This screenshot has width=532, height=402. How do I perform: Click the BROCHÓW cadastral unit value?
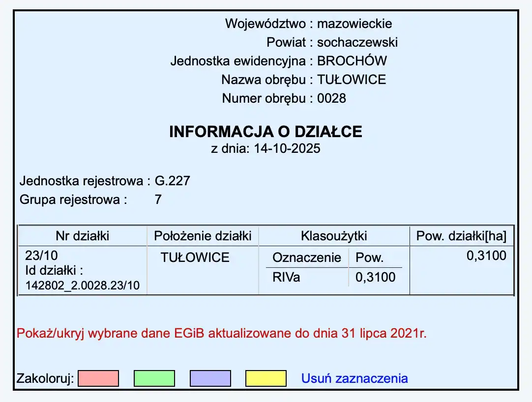click(x=352, y=61)
